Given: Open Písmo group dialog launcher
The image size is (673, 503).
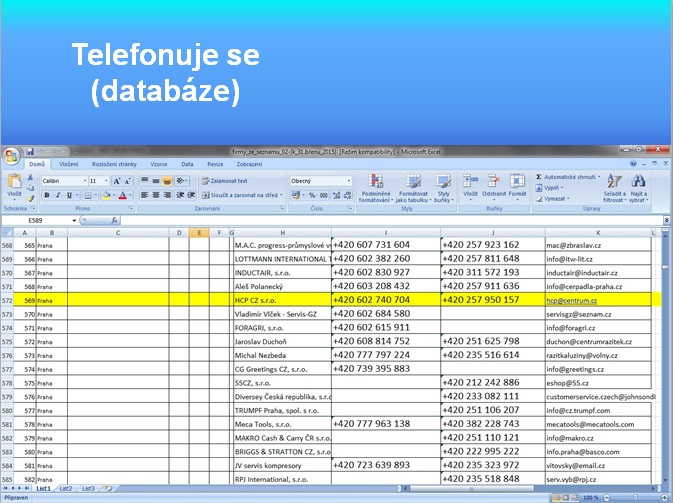Looking at the screenshot, I should pyautogui.click(x=131, y=209).
